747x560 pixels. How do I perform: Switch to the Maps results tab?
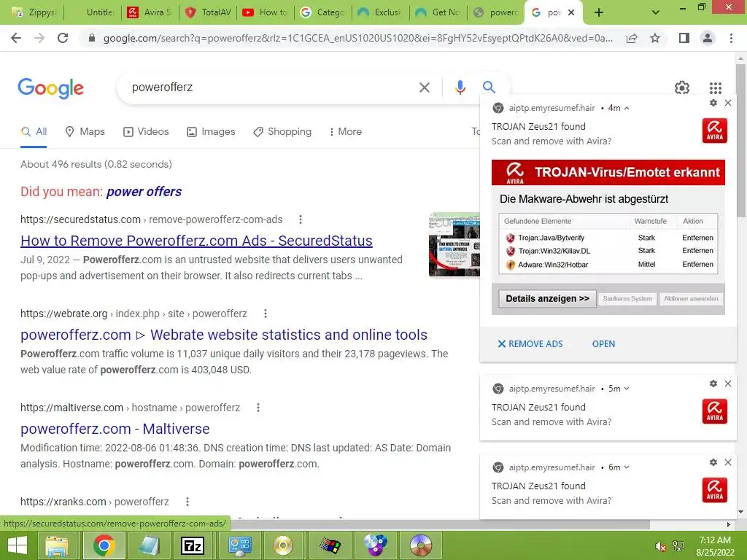pos(85,132)
